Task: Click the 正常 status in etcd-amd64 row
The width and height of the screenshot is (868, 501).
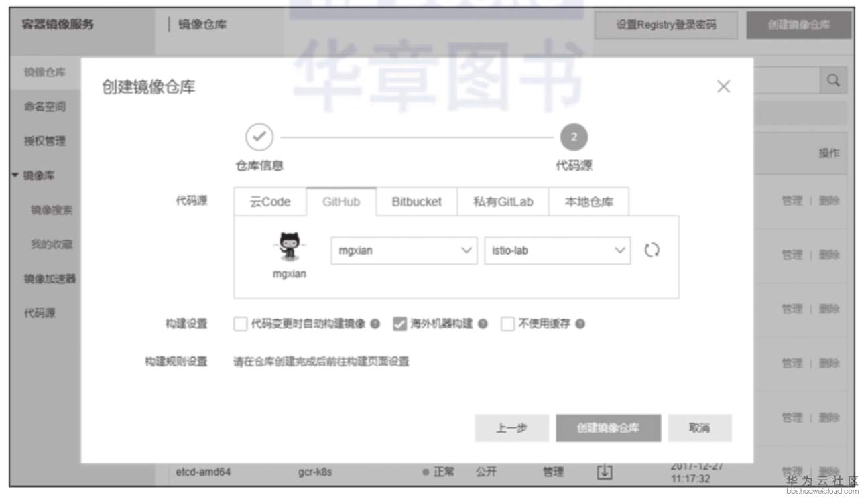Action: tap(438, 472)
